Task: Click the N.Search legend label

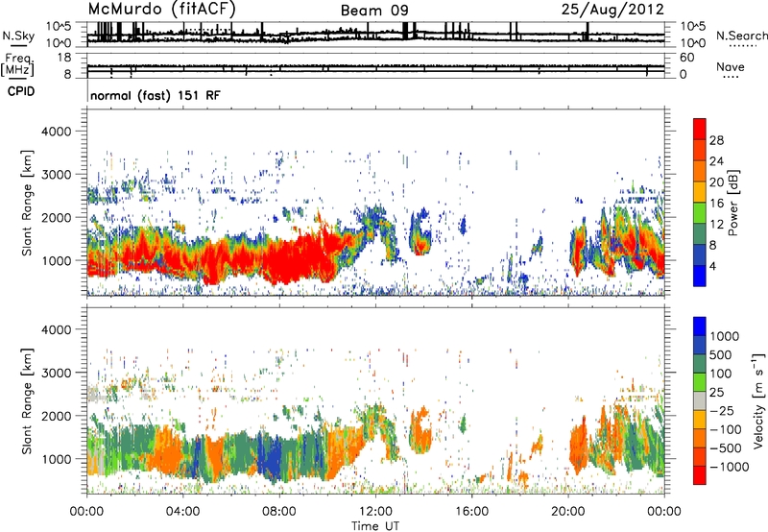Action: click(742, 36)
